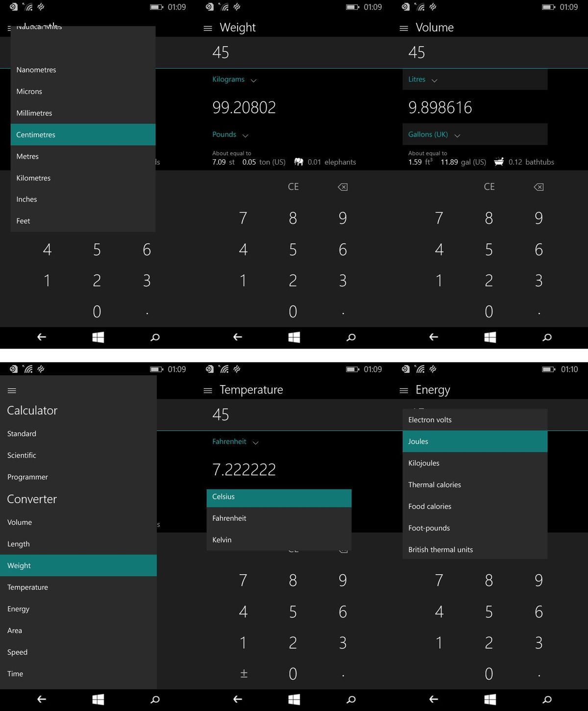Open the hamburger menu on Temperature page
Image resolution: width=588 pixels, height=711 pixels.
pyautogui.click(x=208, y=390)
